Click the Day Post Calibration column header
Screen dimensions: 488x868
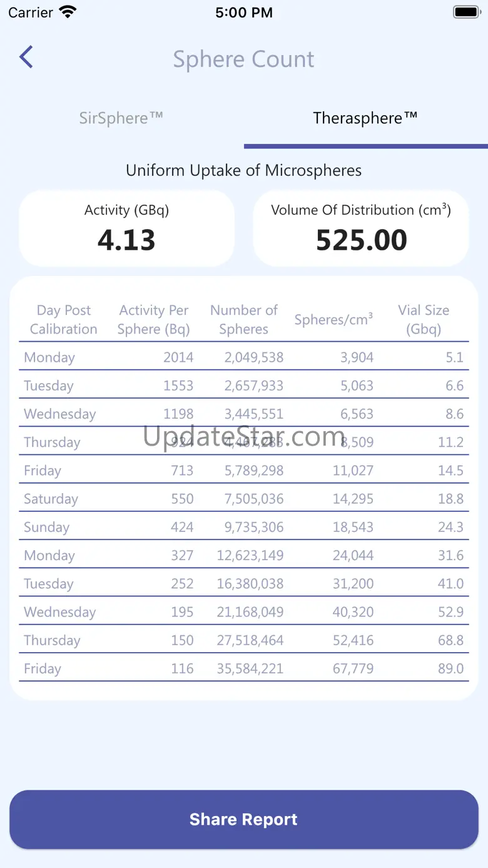click(64, 320)
